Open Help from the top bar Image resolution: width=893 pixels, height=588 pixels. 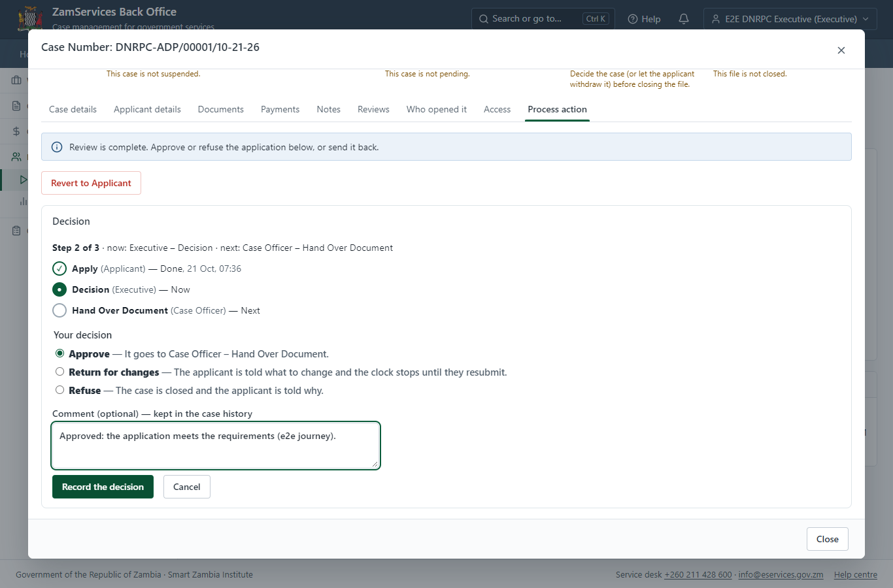coord(644,19)
